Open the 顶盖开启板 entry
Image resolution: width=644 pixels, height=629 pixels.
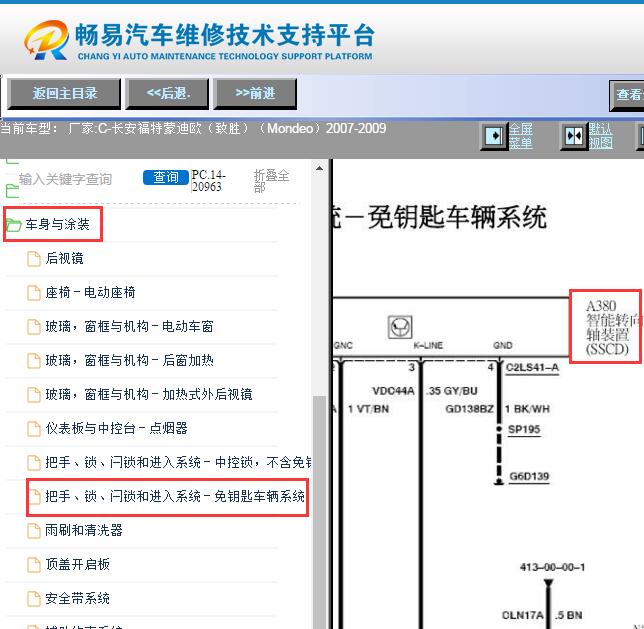pos(77,564)
